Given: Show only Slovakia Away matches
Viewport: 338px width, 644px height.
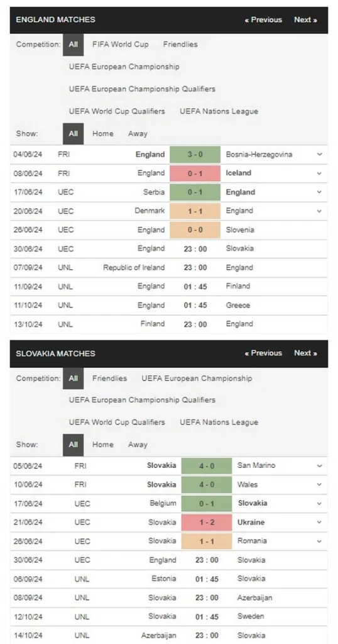Looking at the screenshot, I should [138, 445].
